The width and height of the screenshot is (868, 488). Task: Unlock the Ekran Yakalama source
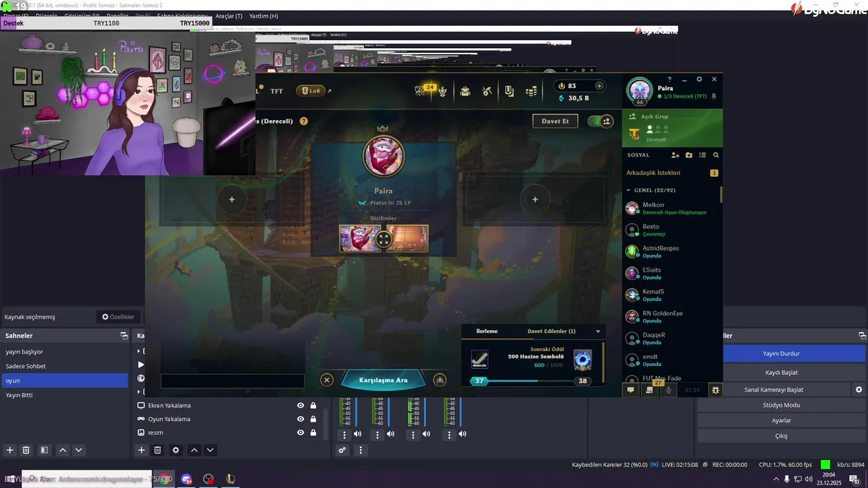click(313, 405)
